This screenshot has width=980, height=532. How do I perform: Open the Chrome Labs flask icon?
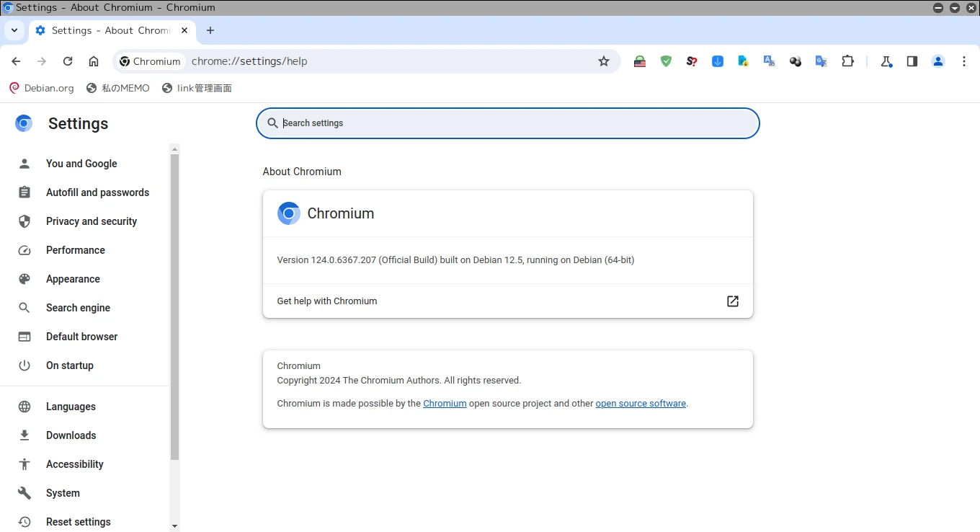pos(886,61)
